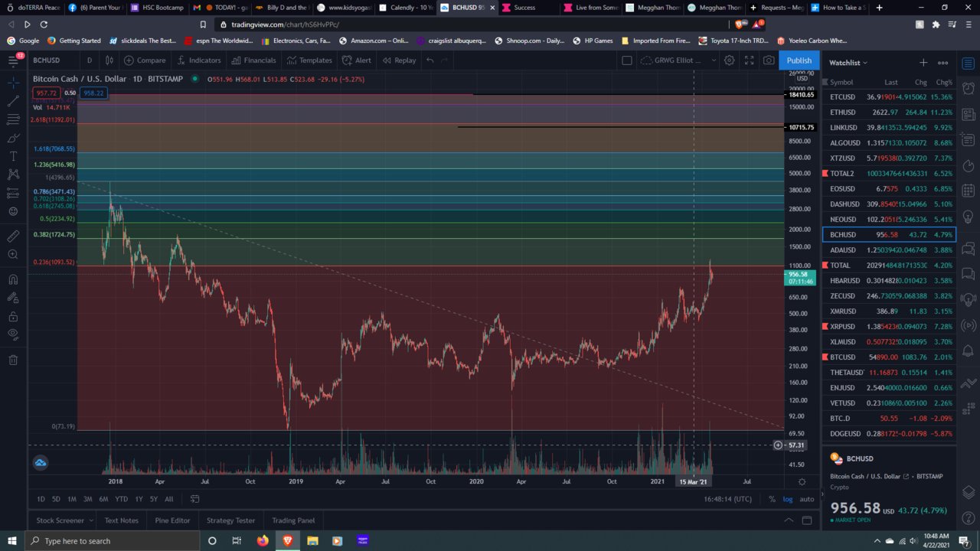Toggle auto scale on the price axis
The height and width of the screenshot is (551, 980).
click(x=807, y=499)
